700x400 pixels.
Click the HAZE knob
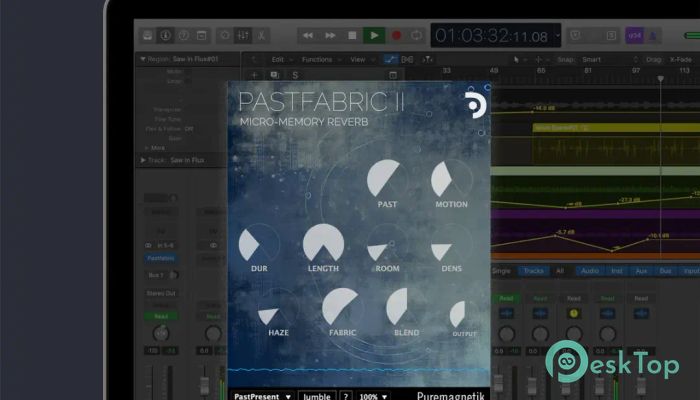point(278,308)
